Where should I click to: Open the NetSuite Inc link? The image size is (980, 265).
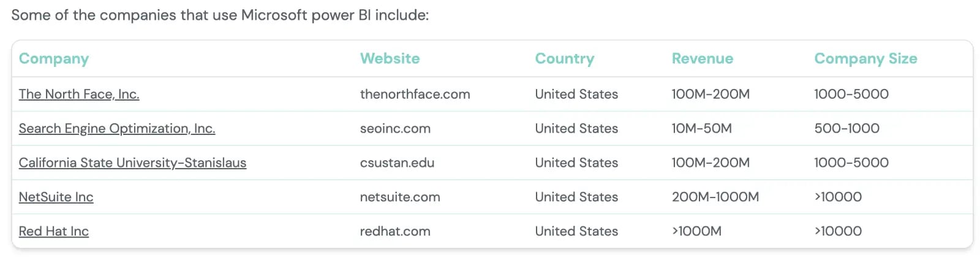[56, 197]
